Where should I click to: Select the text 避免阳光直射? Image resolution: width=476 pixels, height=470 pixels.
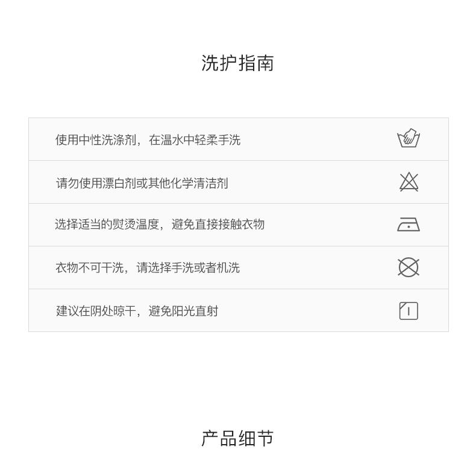(x=183, y=311)
